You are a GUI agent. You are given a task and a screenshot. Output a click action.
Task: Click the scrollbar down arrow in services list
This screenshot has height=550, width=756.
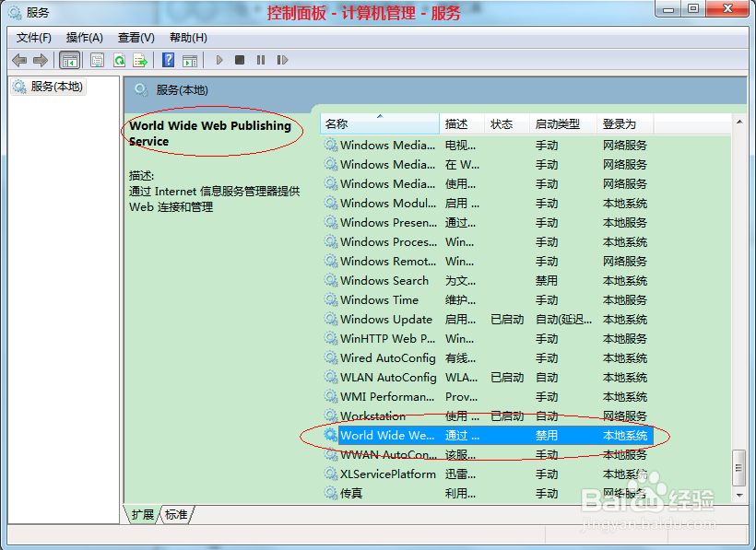739,495
